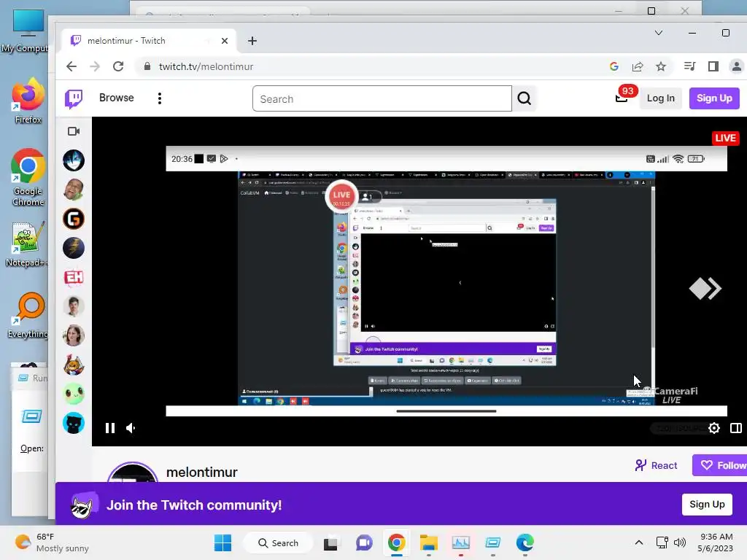This screenshot has height=560, width=747.
Task: Click the taskbar Search box
Action: (x=278, y=542)
